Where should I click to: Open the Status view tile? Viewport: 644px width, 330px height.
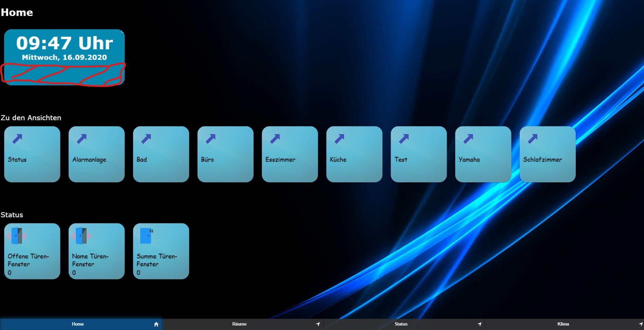pos(32,154)
